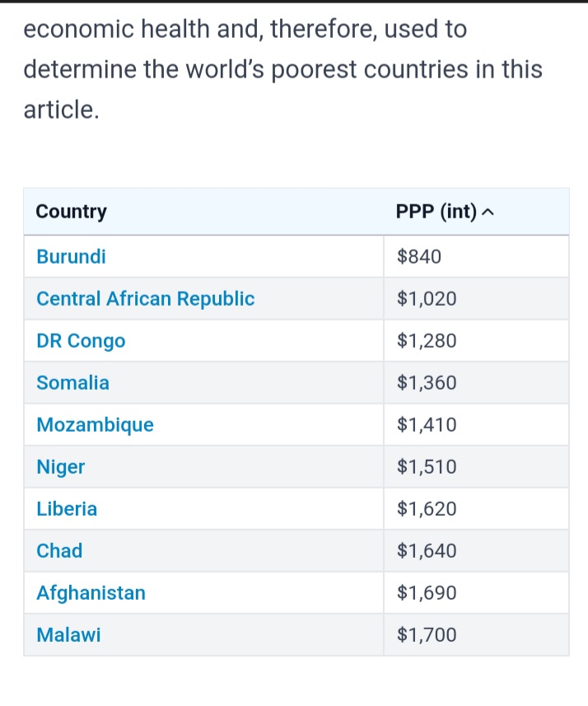Click the sort arrow beside PPP (int)
The width and height of the screenshot is (588, 706).
coord(488,212)
